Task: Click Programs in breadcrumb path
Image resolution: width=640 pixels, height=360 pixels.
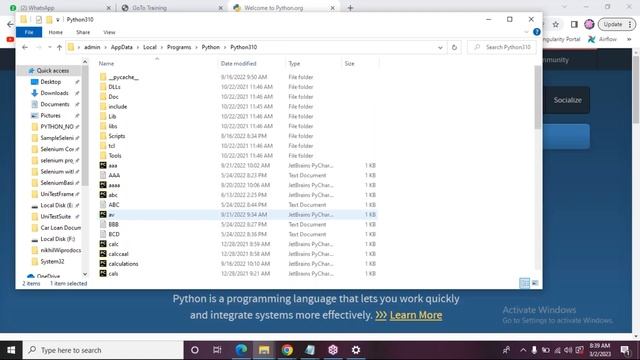Action: (x=179, y=47)
